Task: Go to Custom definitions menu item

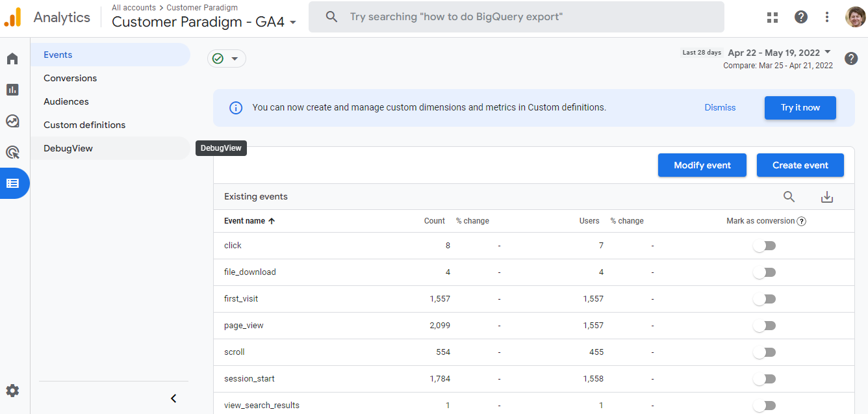Action: point(84,125)
